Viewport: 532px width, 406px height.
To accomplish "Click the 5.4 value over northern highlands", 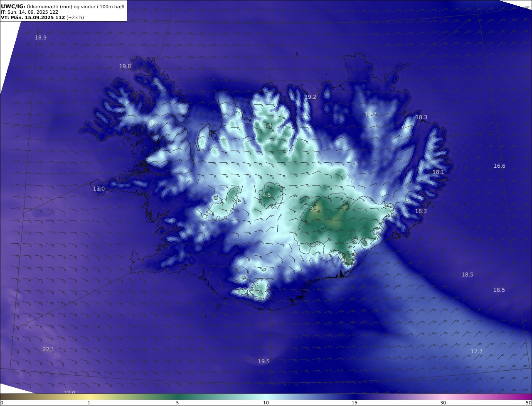I will pyautogui.click(x=267, y=125).
